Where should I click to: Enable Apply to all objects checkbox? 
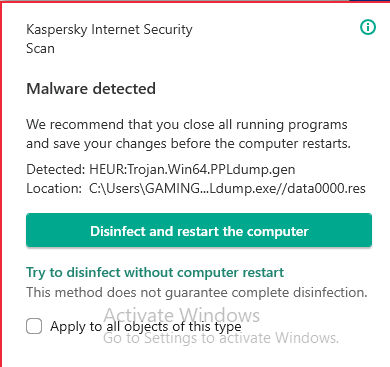pyautogui.click(x=34, y=326)
